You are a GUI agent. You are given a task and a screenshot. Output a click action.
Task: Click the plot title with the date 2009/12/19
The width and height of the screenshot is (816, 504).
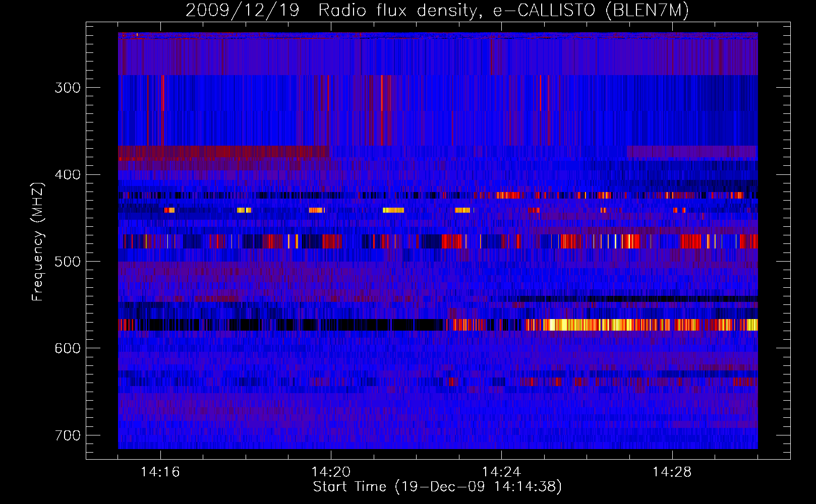[x=437, y=10]
